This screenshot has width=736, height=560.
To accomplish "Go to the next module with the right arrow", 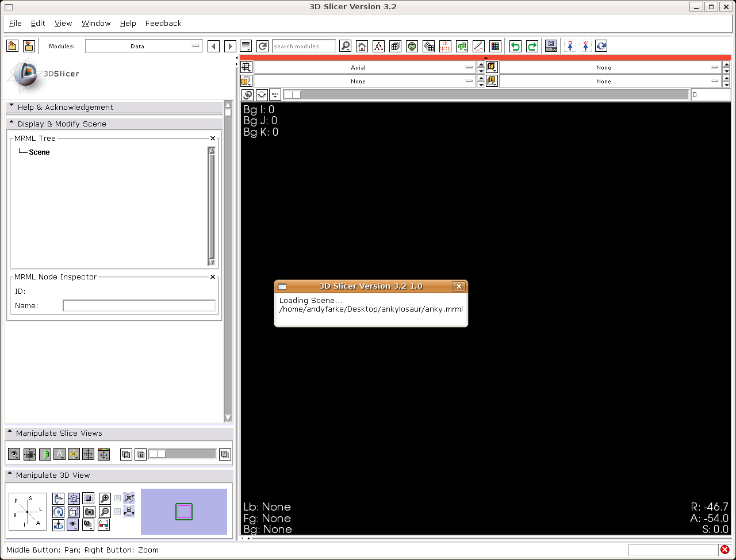I will [x=230, y=46].
